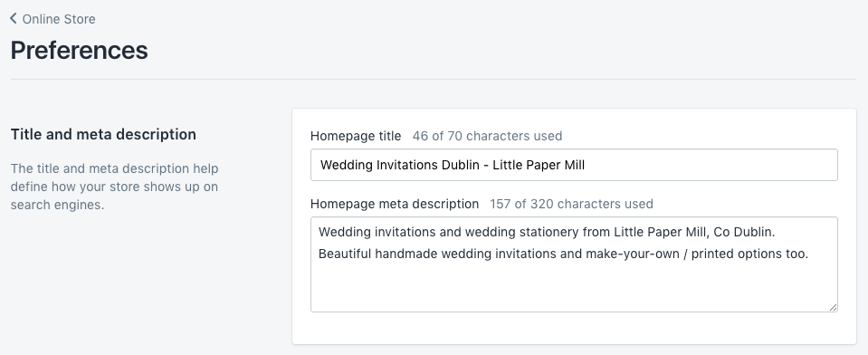Image resolution: width=868 pixels, height=355 pixels.
Task: Click the 157 of 320 characters counter
Action: pos(571,205)
